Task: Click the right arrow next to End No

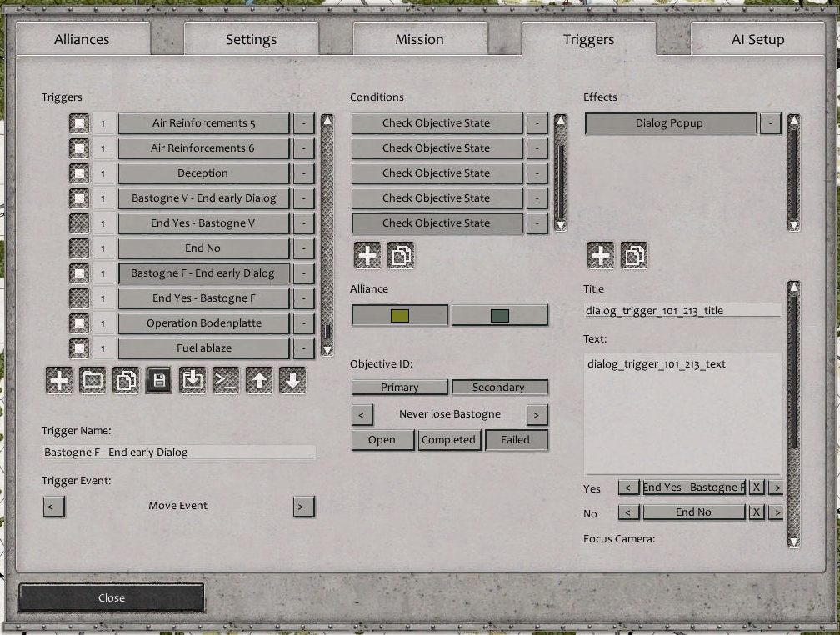Action: tap(775, 512)
